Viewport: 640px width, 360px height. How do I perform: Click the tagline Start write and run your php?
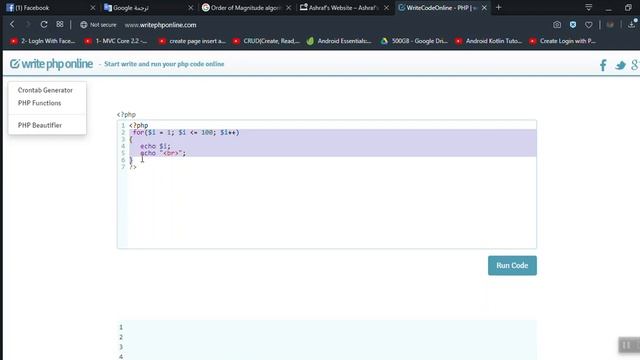164,64
